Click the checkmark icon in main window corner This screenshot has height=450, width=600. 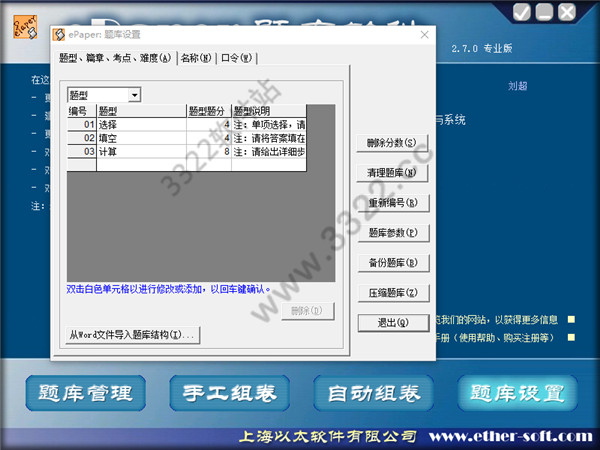point(521,12)
